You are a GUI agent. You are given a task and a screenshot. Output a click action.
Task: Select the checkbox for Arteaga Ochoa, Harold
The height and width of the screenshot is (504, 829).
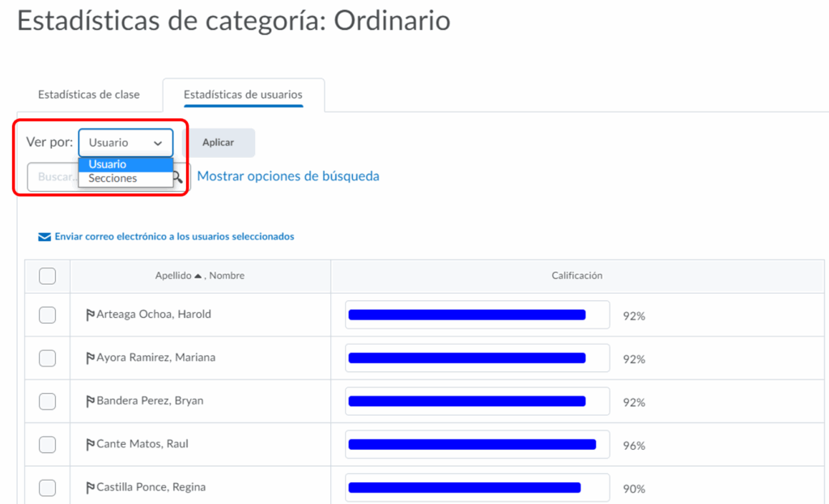click(x=48, y=315)
